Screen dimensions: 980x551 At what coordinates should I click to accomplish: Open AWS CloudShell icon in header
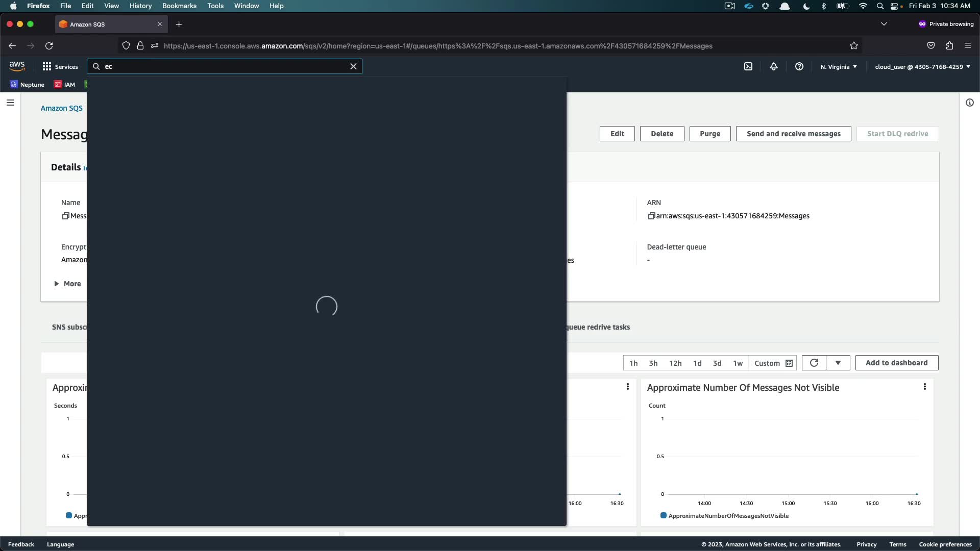pos(748,66)
